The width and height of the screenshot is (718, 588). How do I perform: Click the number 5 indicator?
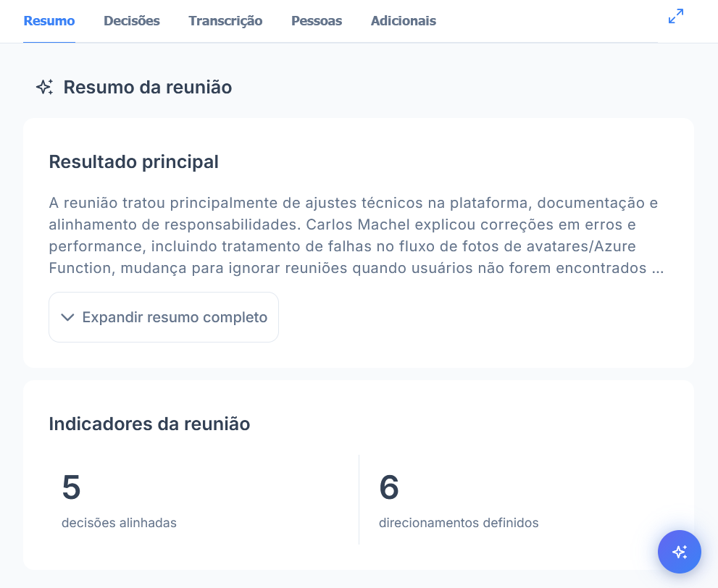coord(72,487)
